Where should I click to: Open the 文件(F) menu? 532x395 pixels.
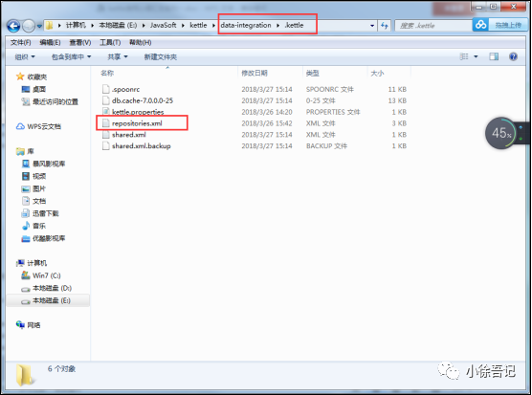[20, 42]
